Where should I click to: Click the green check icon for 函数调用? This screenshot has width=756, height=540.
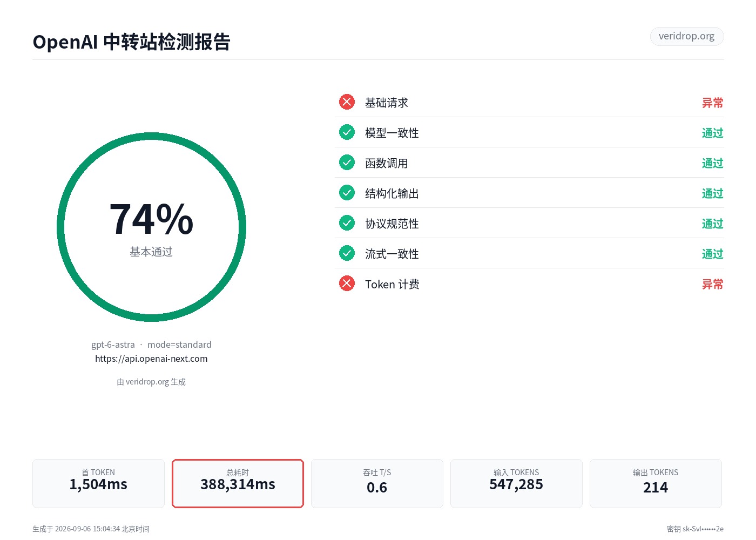[x=347, y=163]
